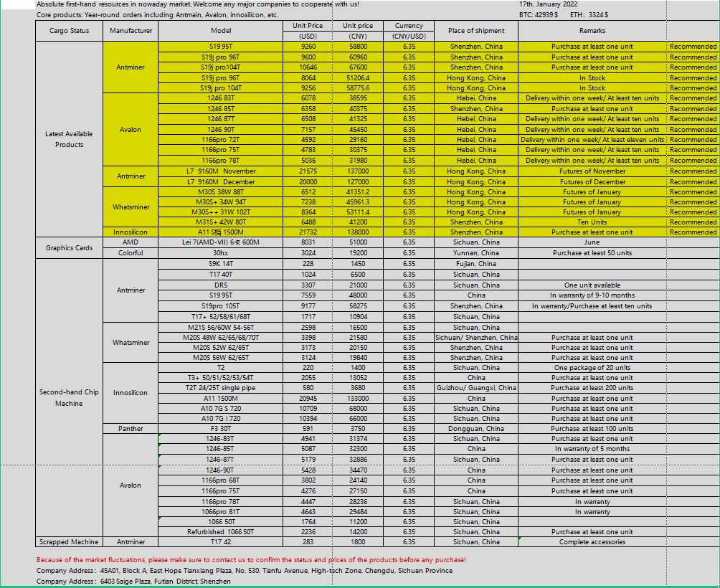Select model cell "F3 30T"
This screenshot has height=588, width=720.
tap(221, 429)
